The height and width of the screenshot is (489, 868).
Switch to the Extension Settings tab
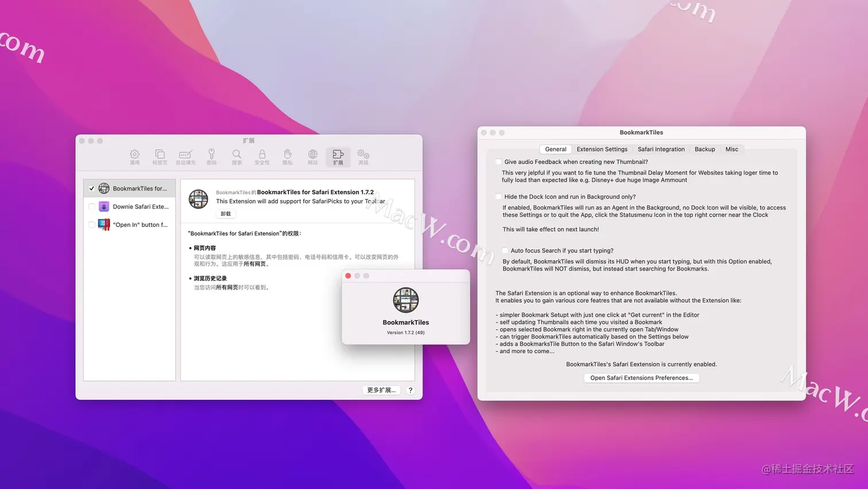(602, 149)
